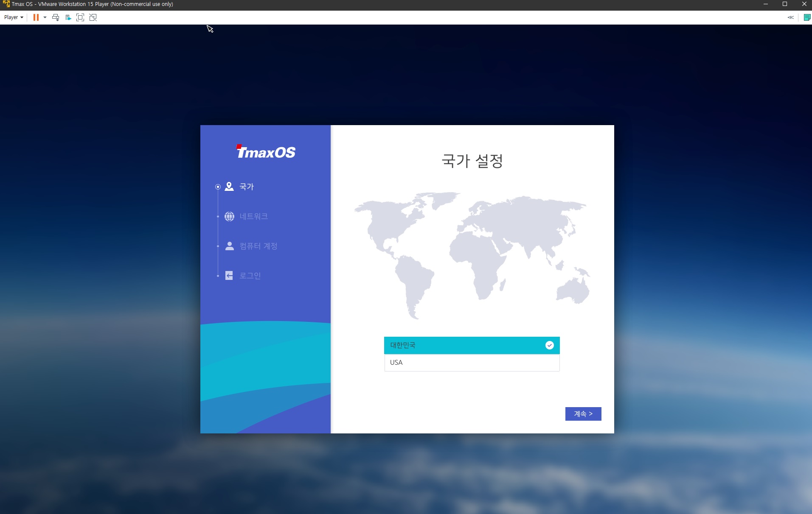812x514 pixels.
Task: Click the 로그인 arrow icon
Action: coord(229,275)
